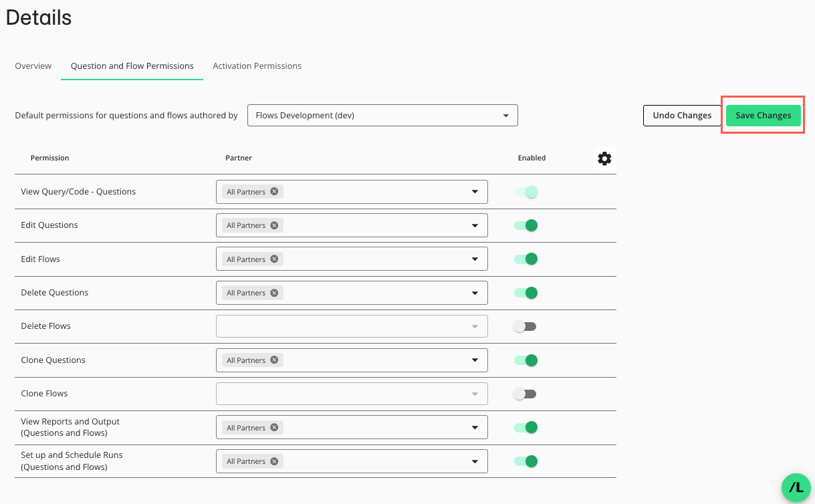The image size is (815, 504).
Task: Expand partner dropdown for Edit Flows
Action: tap(475, 259)
